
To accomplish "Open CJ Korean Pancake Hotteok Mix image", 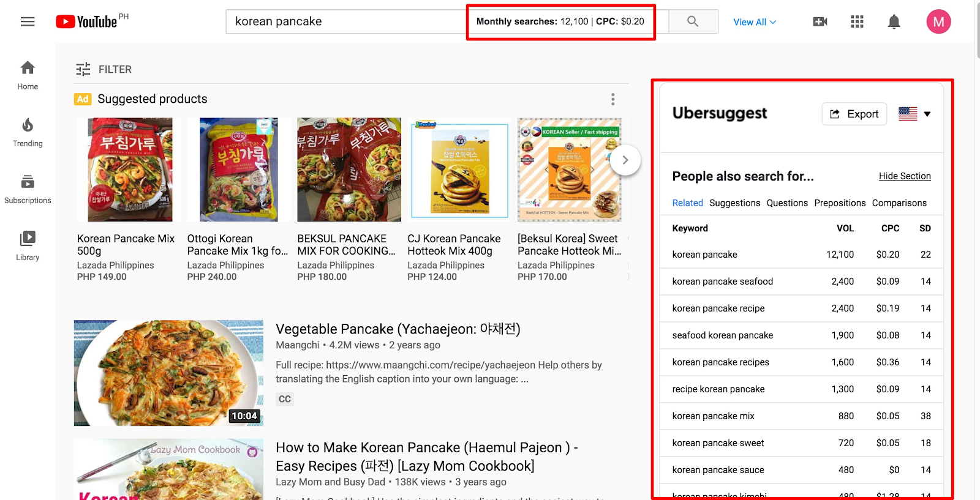I will point(459,170).
